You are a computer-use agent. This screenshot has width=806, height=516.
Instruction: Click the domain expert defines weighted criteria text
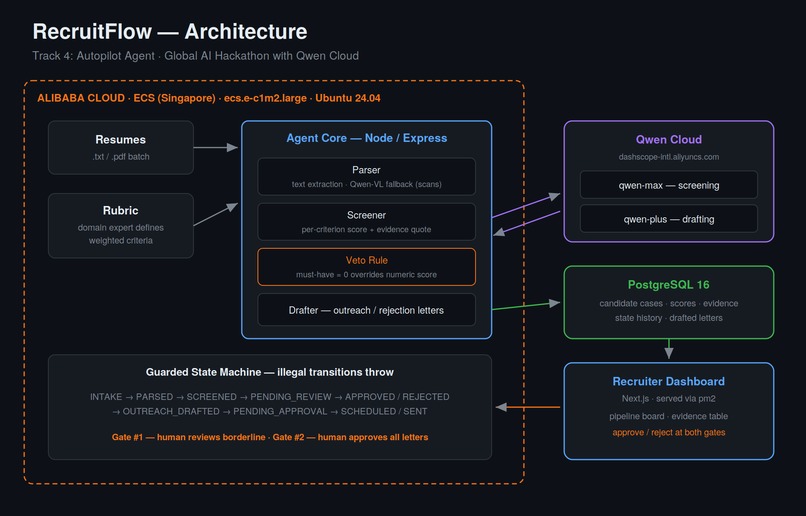[121, 234]
